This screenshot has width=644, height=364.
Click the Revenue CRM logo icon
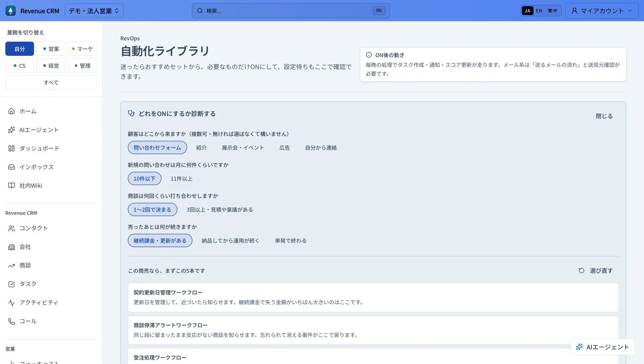click(11, 11)
